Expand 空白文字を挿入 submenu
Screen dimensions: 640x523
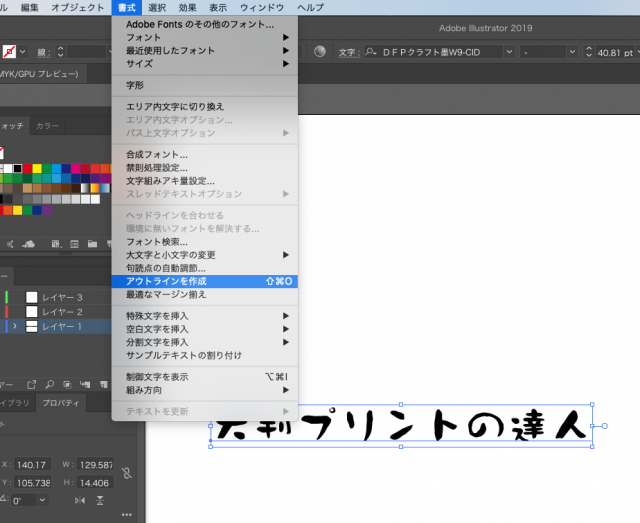pos(204,329)
